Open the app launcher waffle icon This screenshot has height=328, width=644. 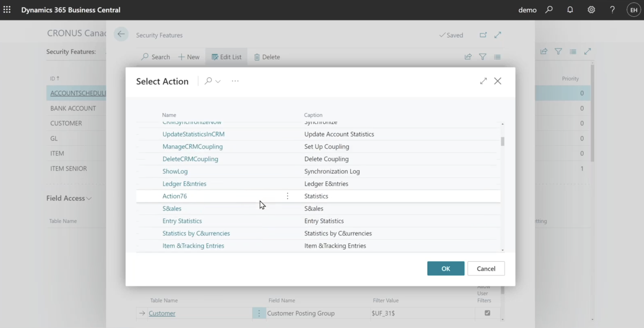[7, 10]
